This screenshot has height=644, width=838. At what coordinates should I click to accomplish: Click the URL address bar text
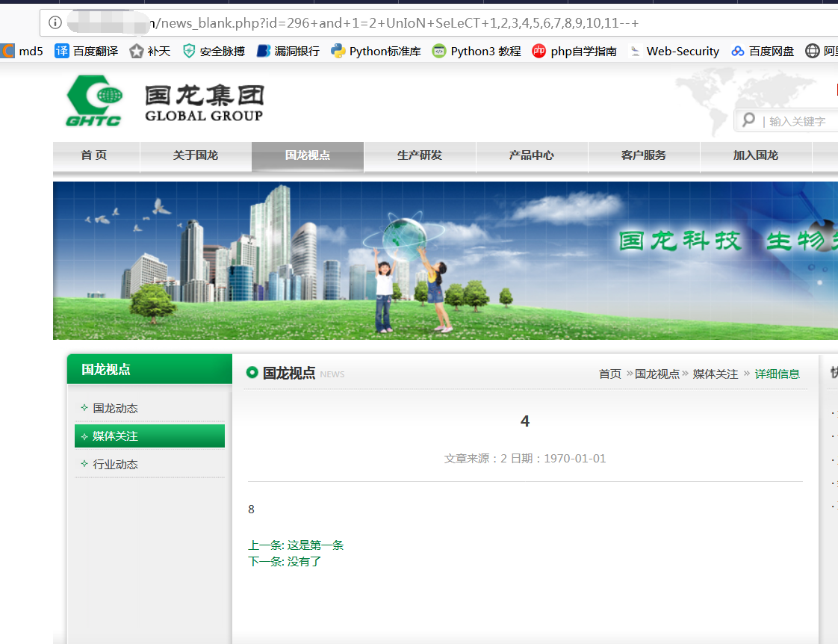(396, 23)
